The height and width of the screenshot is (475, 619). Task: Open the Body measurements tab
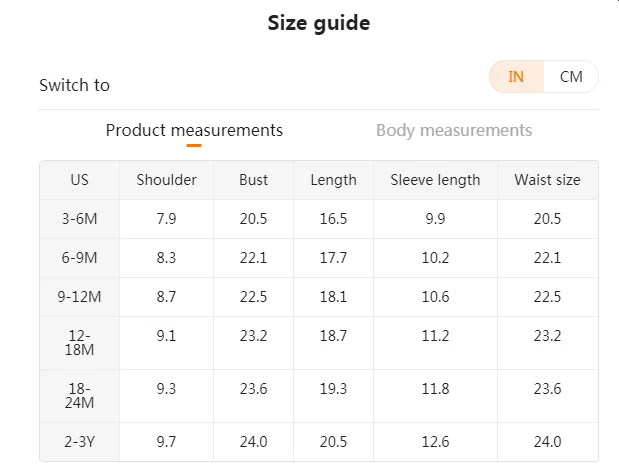click(454, 130)
